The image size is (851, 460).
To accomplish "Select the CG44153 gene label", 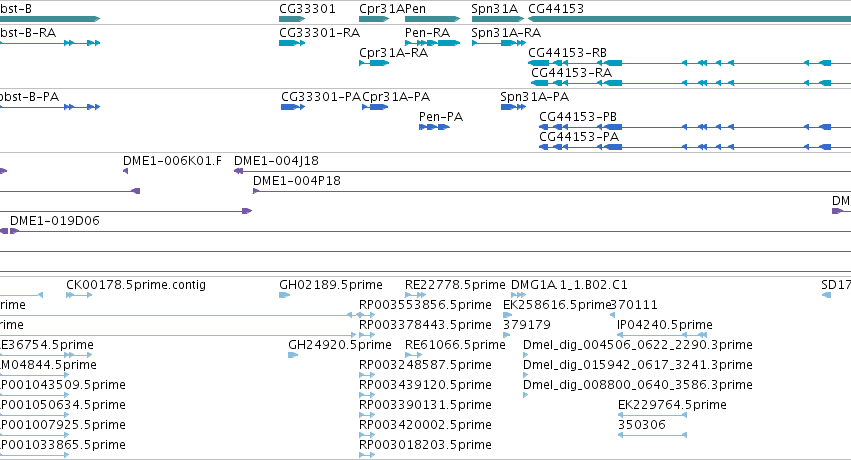I will click(x=556, y=9).
